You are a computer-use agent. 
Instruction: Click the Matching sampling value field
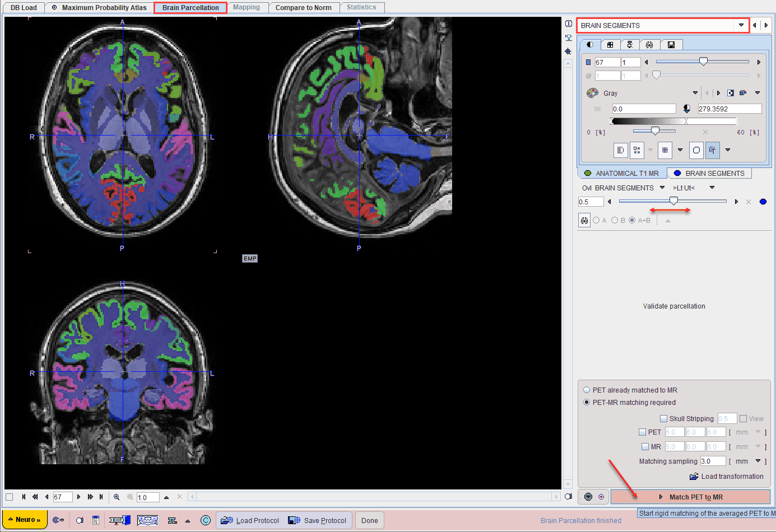[x=713, y=461]
